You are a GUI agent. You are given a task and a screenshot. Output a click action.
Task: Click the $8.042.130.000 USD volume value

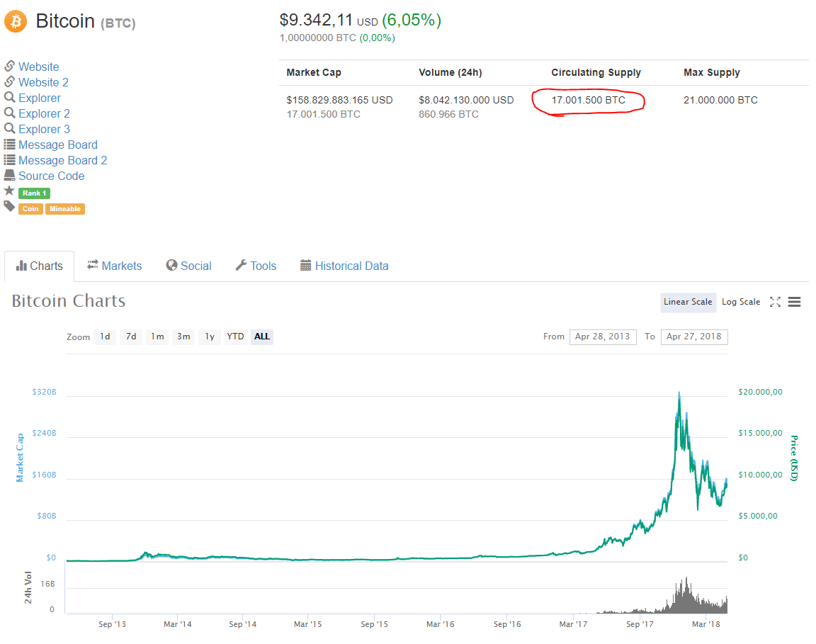click(x=466, y=100)
